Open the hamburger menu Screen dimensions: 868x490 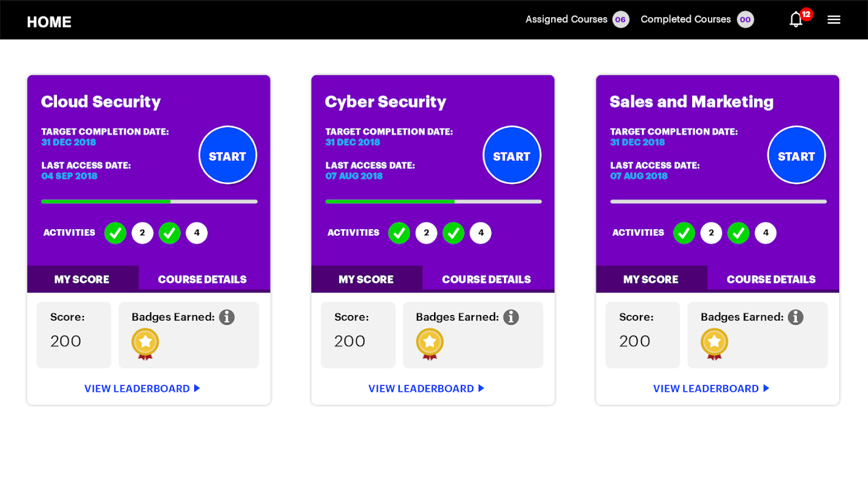coord(834,20)
